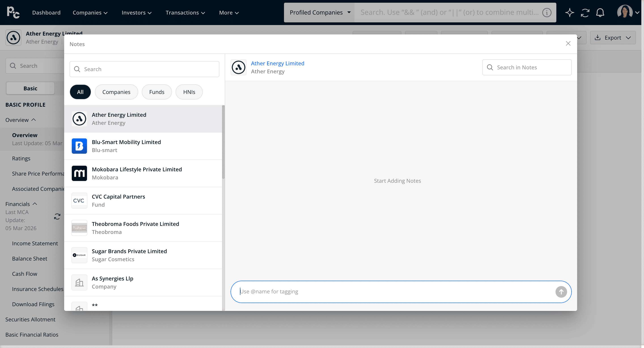Select As Synergies Llp notes
Image resolution: width=644 pixels, height=348 pixels.
[x=143, y=282]
